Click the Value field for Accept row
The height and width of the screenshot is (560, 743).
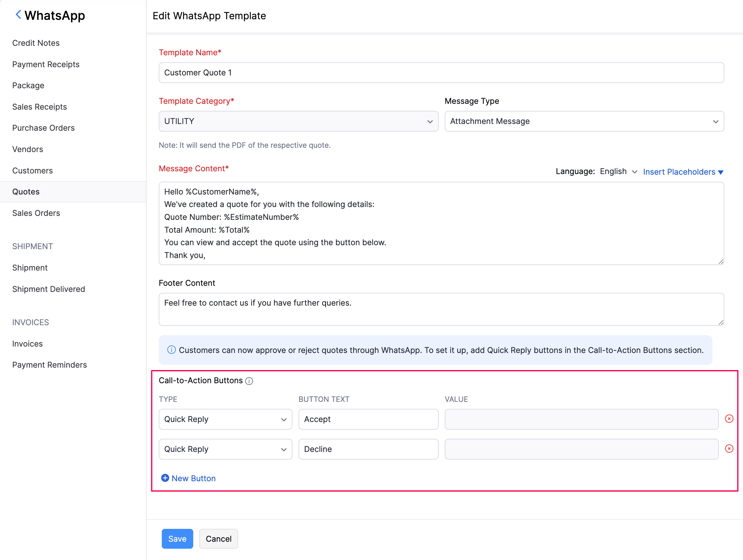coord(582,419)
